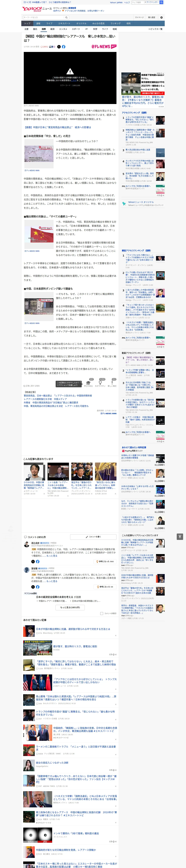Share article on X below headline
Screen dimensions: 186x868
click(x=59, y=47)
